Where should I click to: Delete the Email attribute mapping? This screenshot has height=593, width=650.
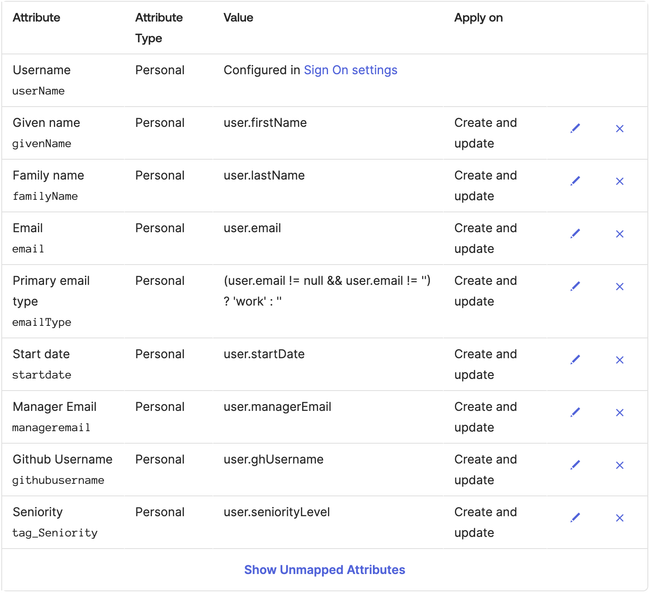(620, 234)
